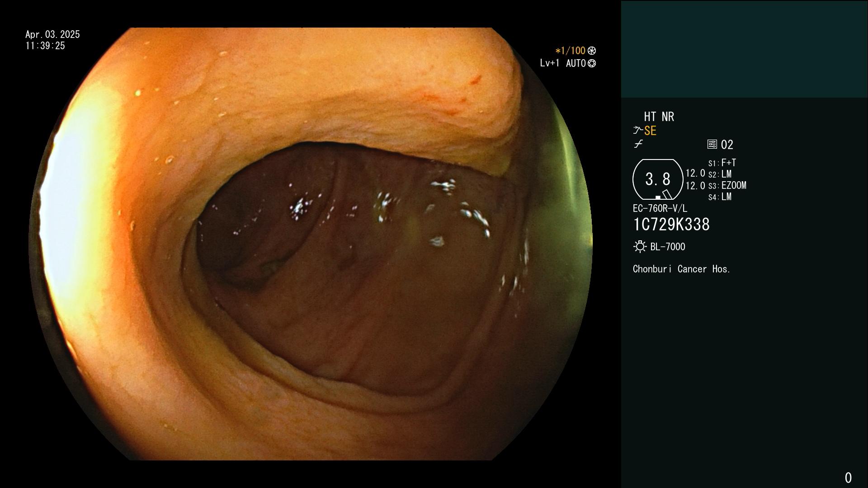Click the AUTO exposure label
Viewport: 868px width, 488px height.
[576, 63]
